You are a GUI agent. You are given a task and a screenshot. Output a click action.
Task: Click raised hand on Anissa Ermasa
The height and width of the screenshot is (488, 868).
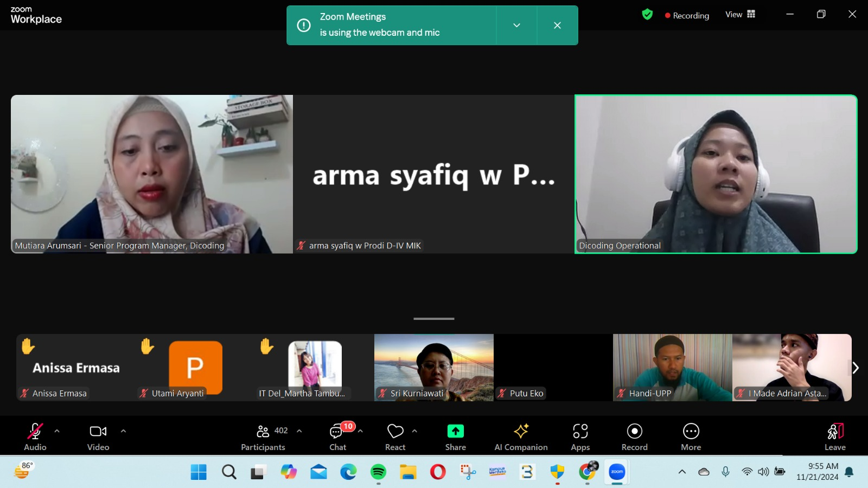28,346
